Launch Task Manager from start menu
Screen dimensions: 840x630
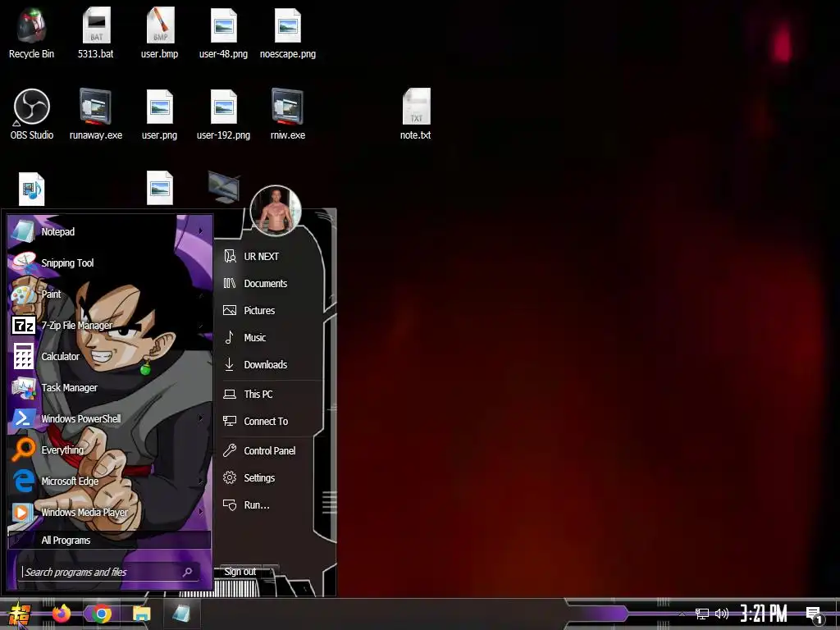[x=110, y=387]
